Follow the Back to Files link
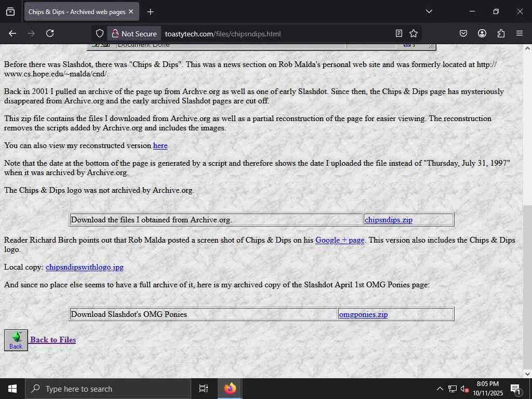The image size is (532, 399). [x=53, y=340]
